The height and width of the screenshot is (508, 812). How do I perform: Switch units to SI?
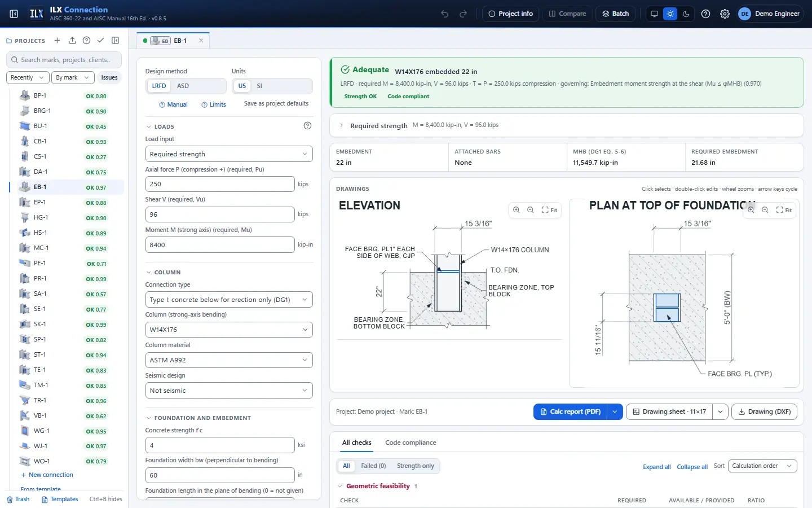click(x=259, y=86)
